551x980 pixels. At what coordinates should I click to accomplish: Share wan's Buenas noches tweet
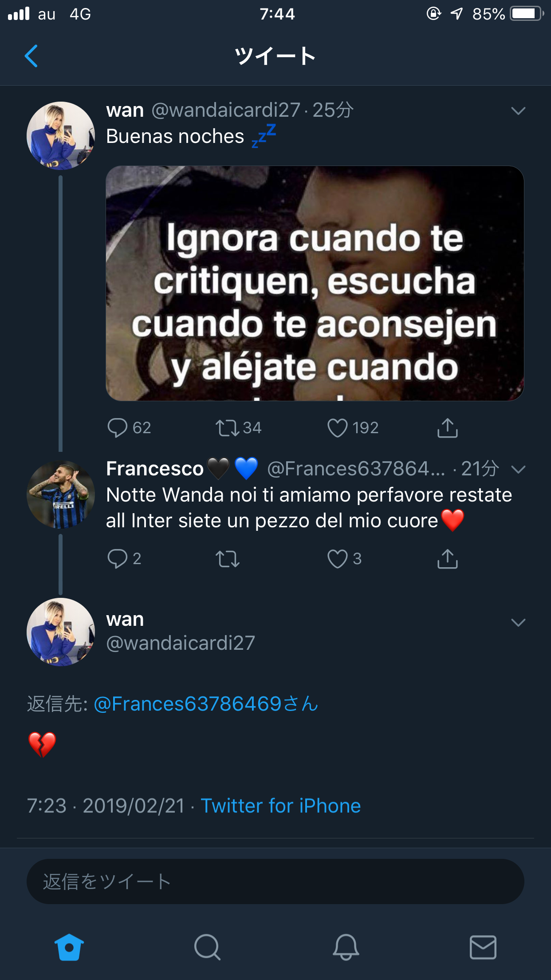point(447,427)
